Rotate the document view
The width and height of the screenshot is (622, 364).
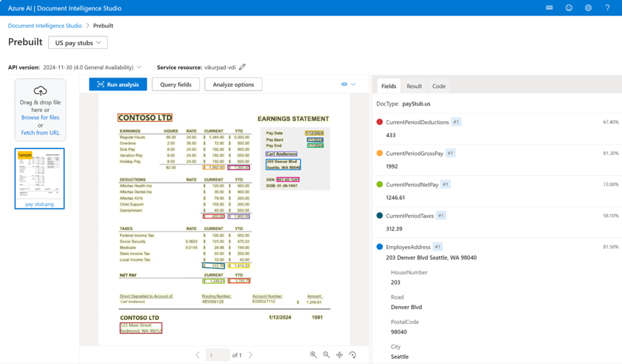coord(352,355)
